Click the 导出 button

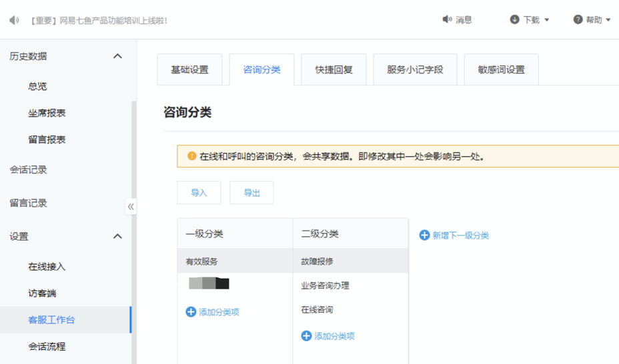tap(251, 193)
